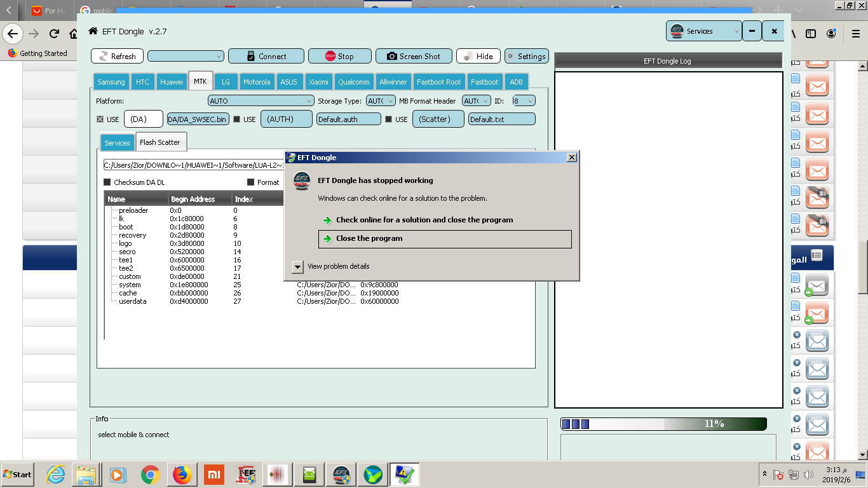Screen dimensions: 868x488
Task: Switch to the HTC tab
Action: click(x=142, y=82)
